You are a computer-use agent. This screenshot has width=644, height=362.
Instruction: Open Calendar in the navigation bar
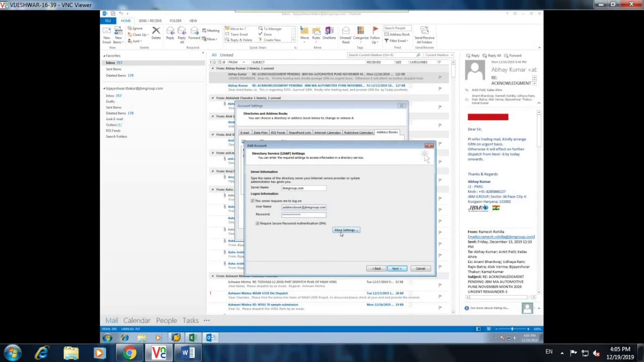[x=137, y=320]
